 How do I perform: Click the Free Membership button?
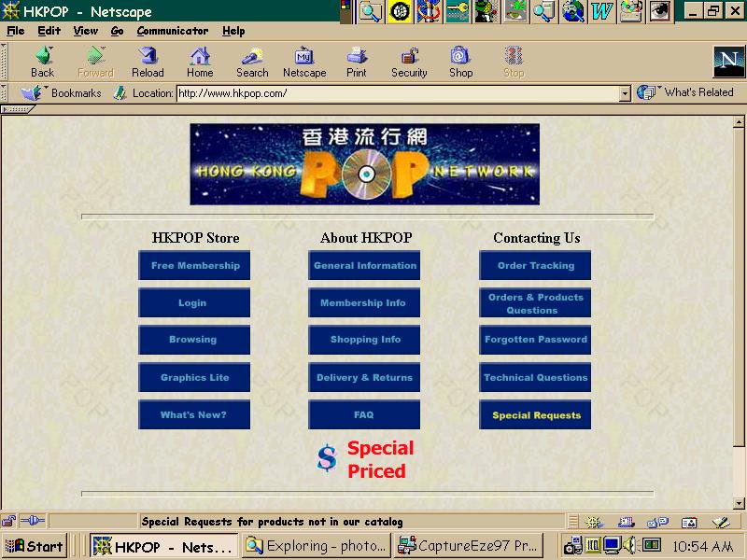[194, 265]
